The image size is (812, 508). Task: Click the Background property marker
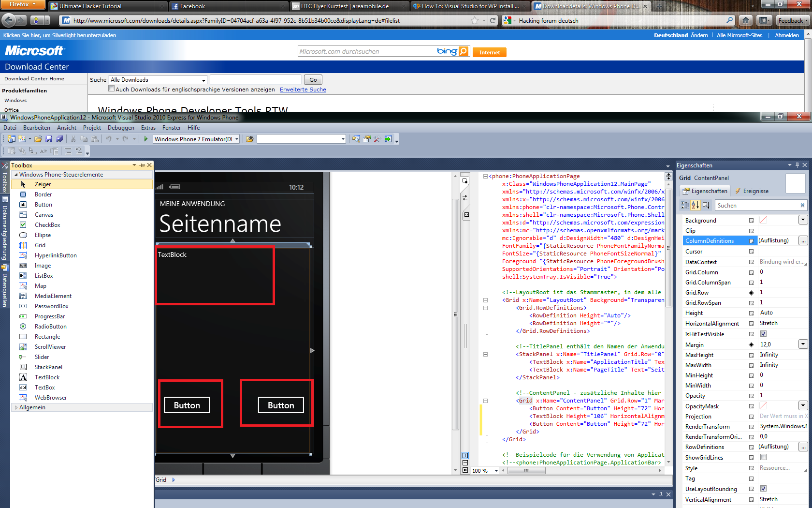[751, 220]
